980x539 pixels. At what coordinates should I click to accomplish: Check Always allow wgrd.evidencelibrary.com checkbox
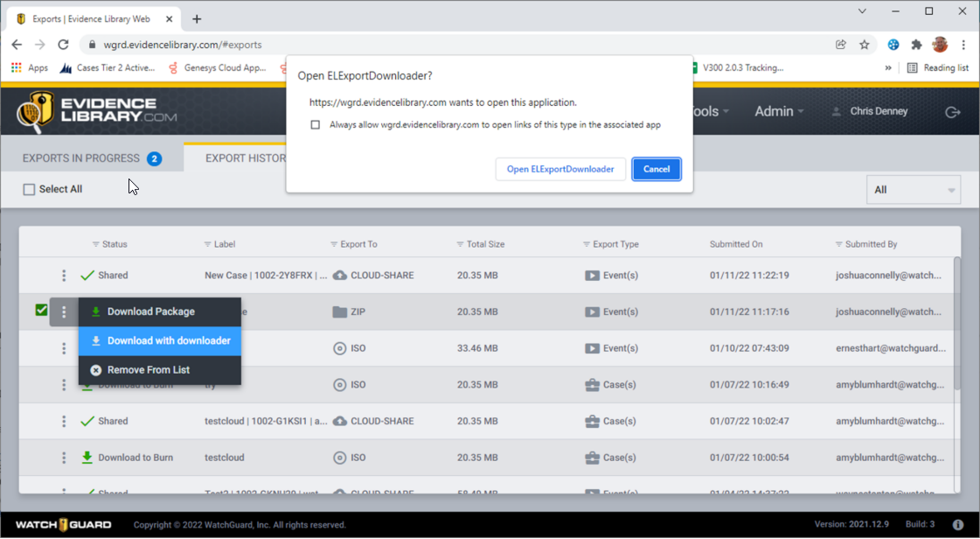[316, 125]
